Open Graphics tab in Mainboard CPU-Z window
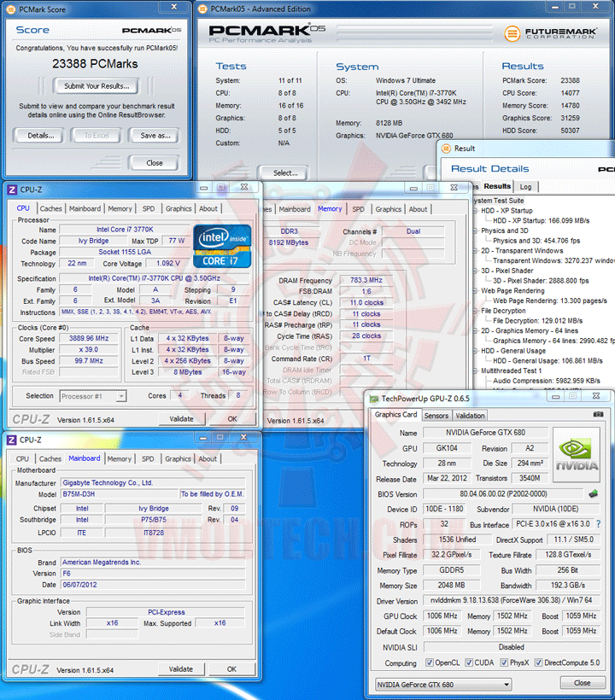Image resolution: width=615 pixels, height=700 pixels. pyautogui.click(x=178, y=458)
